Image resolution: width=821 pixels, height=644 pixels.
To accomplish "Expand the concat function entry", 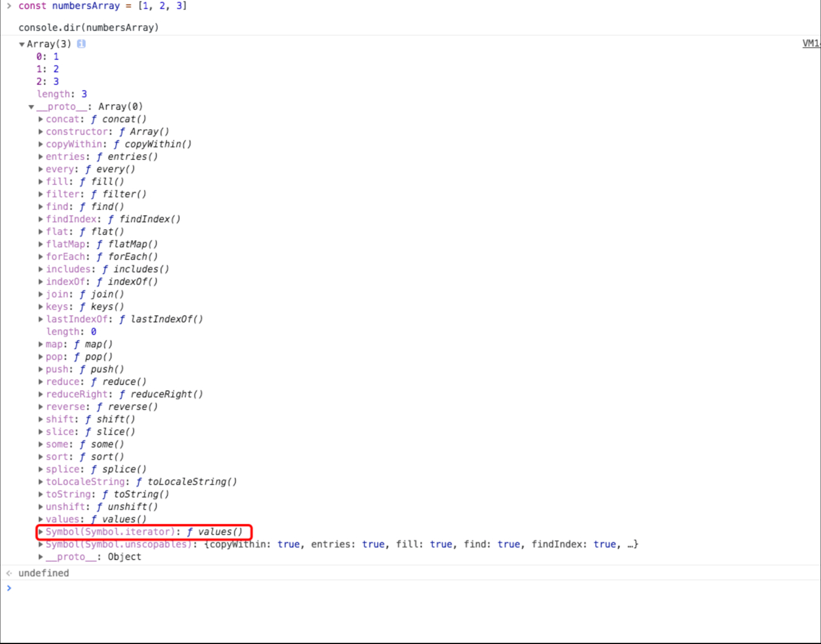I will pyautogui.click(x=41, y=119).
